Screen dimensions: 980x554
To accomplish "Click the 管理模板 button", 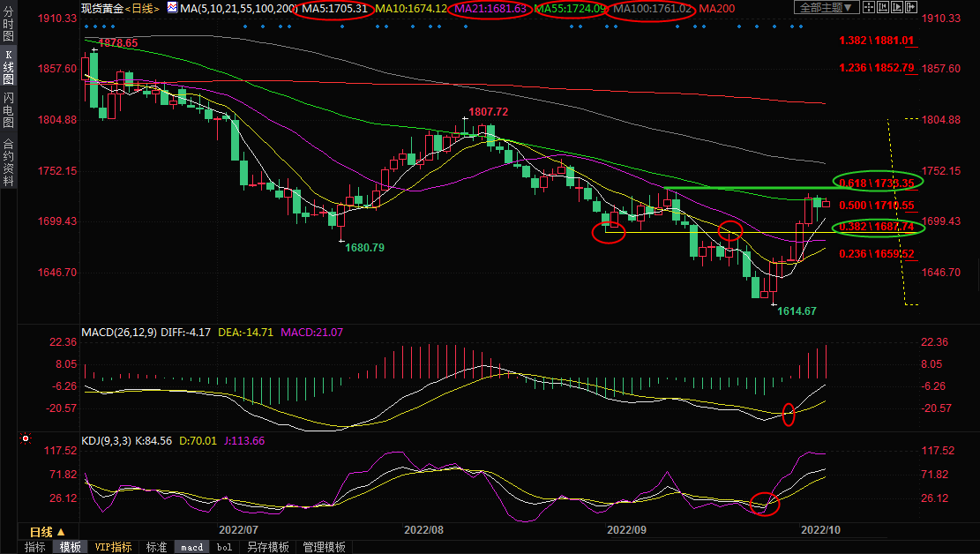I will point(324,547).
